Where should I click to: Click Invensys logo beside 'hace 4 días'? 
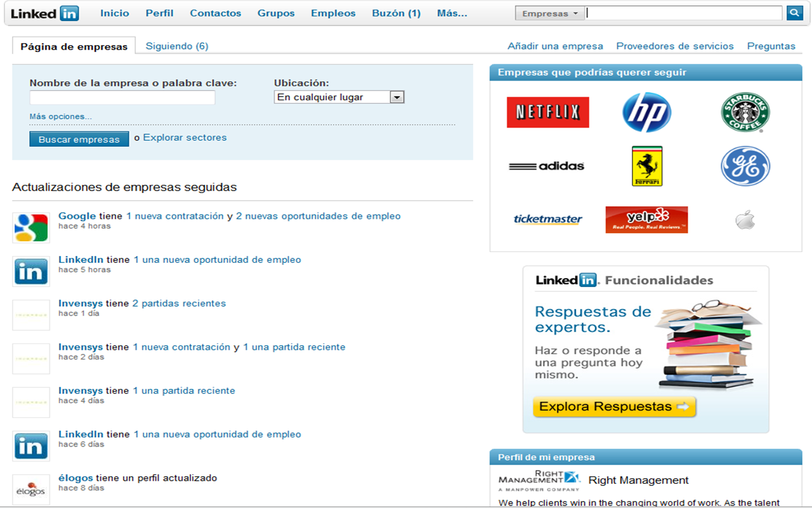point(31,403)
